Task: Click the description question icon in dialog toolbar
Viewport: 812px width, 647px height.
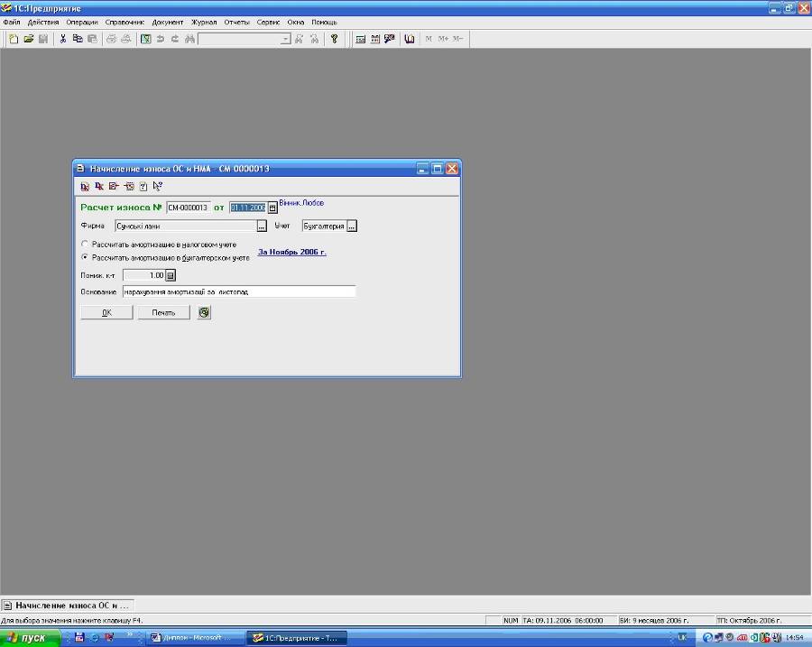Action: pos(143,187)
